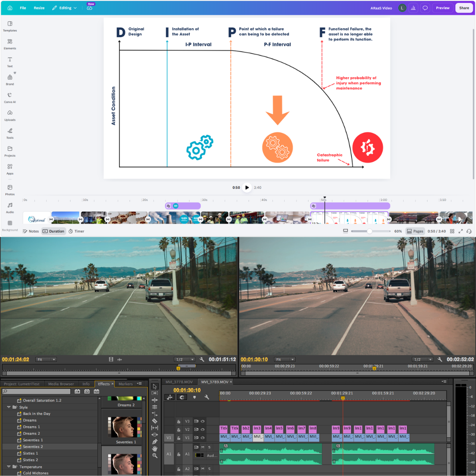Open the Templates panel in Canva sidebar
This screenshot has height=476, width=476.
(10, 26)
